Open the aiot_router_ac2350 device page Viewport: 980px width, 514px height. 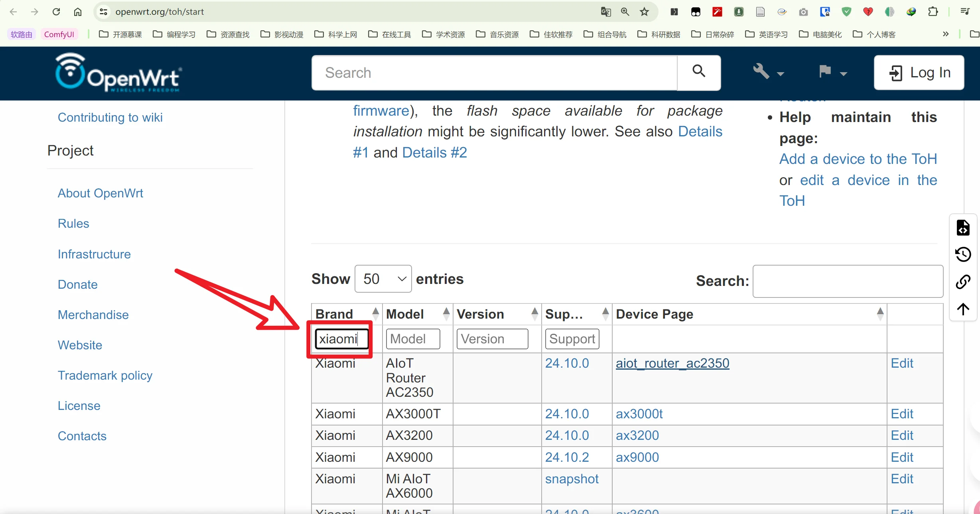click(x=672, y=363)
